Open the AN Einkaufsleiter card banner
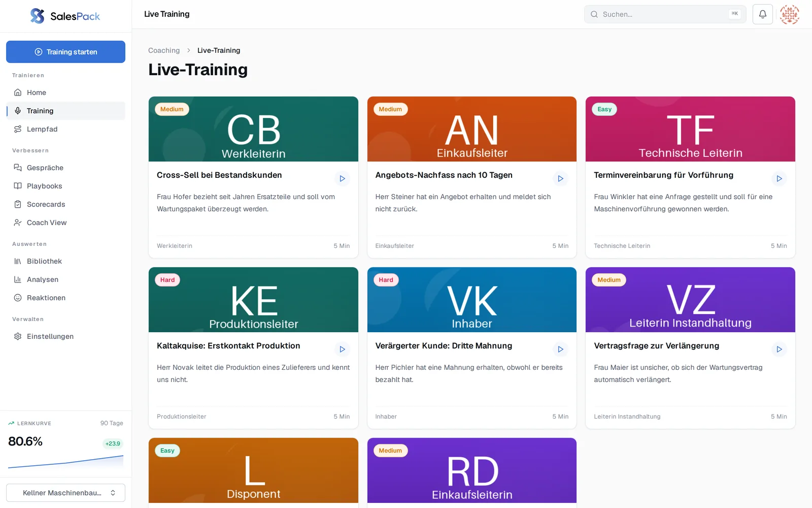Screen dimensions: 812x508 (x=472, y=129)
